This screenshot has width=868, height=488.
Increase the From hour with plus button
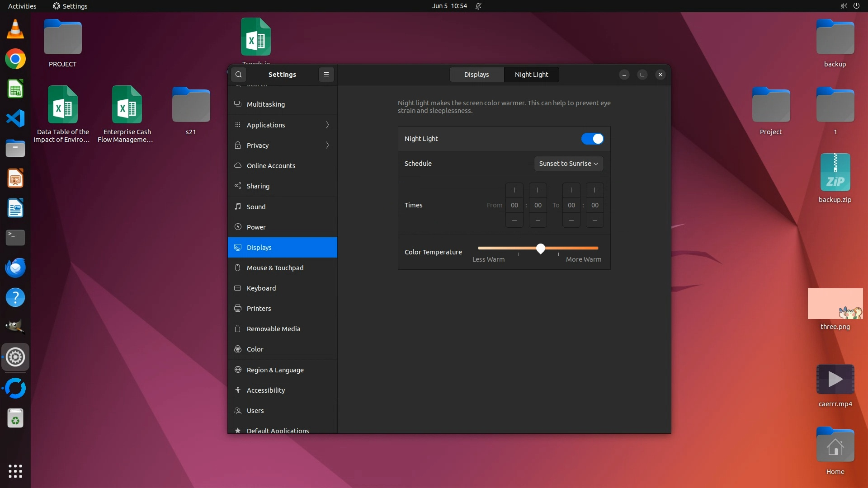click(x=514, y=190)
